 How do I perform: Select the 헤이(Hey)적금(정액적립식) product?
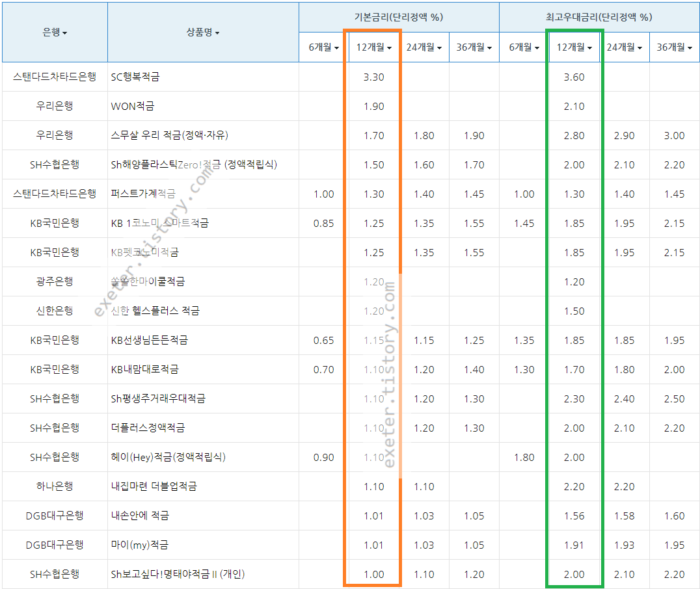[168, 457]
